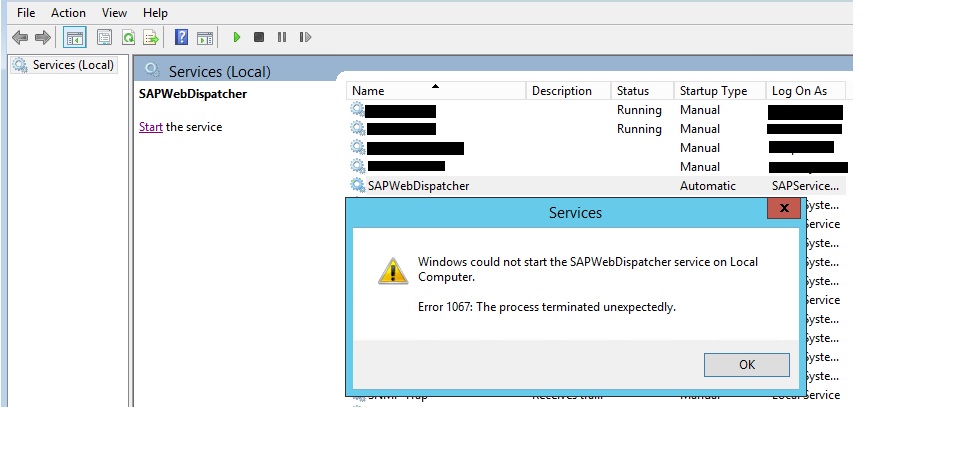The width and height of the screenshot is (980, 453).
Task: Click the Automatic startup type of SAPWebDispatcher
Action: (708, 186)
